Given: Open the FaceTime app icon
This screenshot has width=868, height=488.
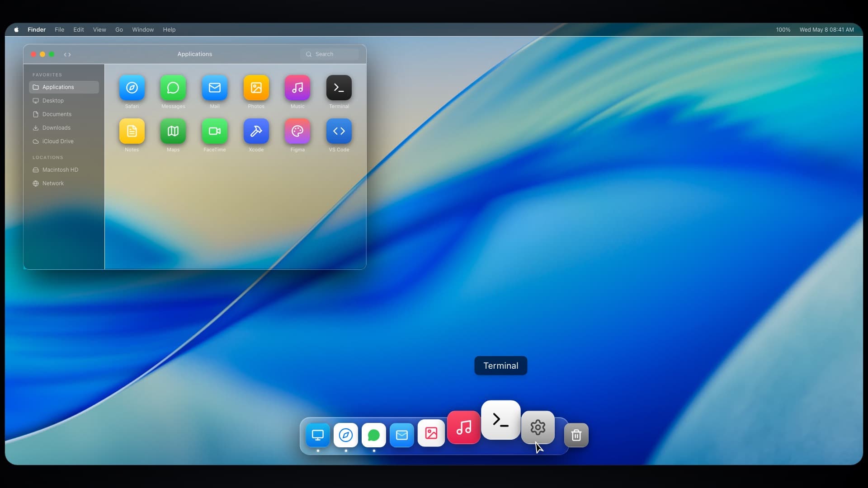Looking at the screenshot, I should tap(215, 131).
